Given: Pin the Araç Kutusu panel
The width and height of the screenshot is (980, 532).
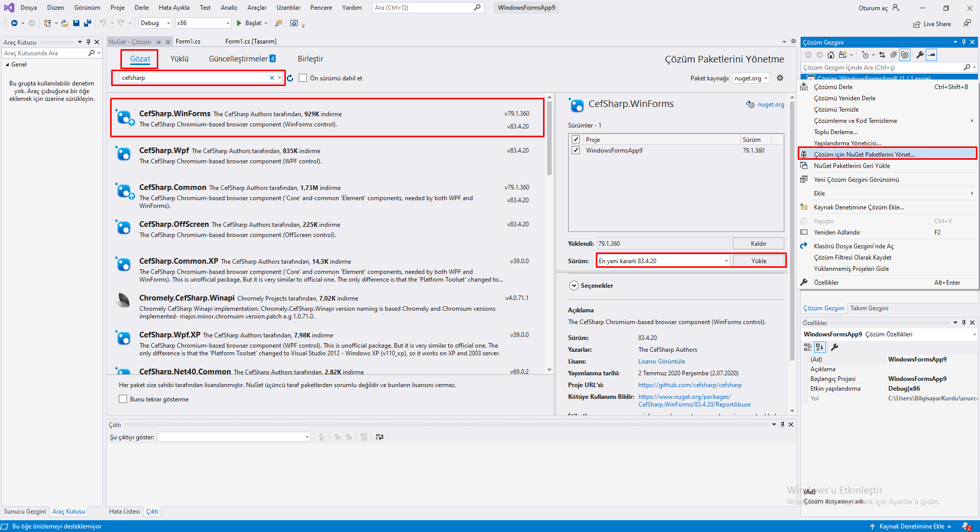Looking at the screenshot, I should [88, 42].
